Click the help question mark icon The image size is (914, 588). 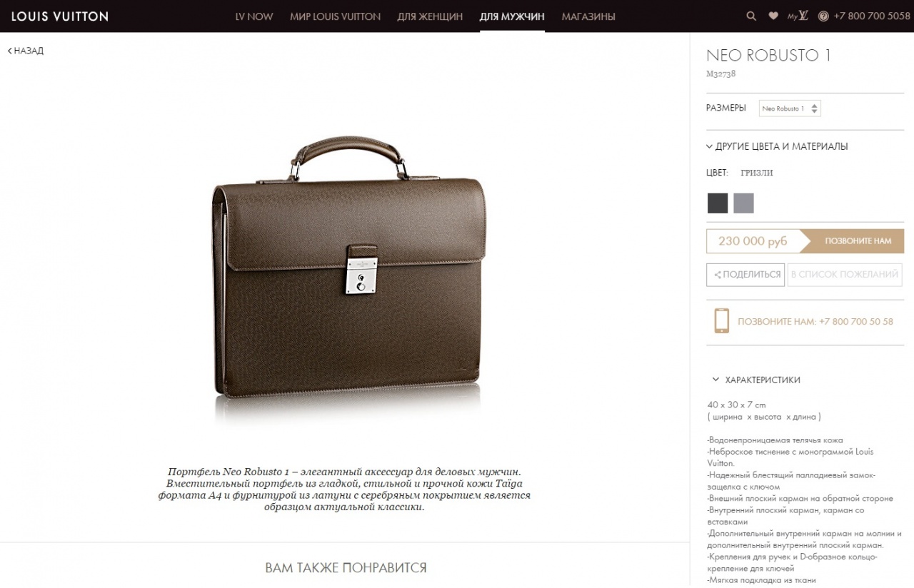tap(823, 16)
